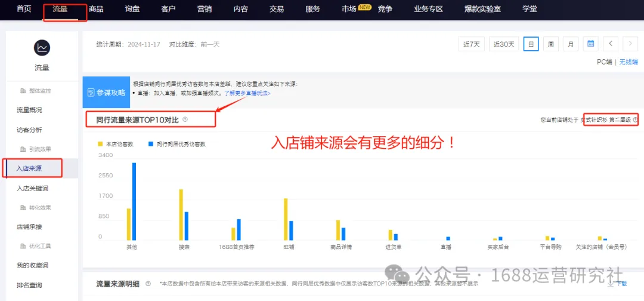This screenshot has width=644, height=301.
Task: Choose the 日 granularity button
Action: [x=531, y=44]
